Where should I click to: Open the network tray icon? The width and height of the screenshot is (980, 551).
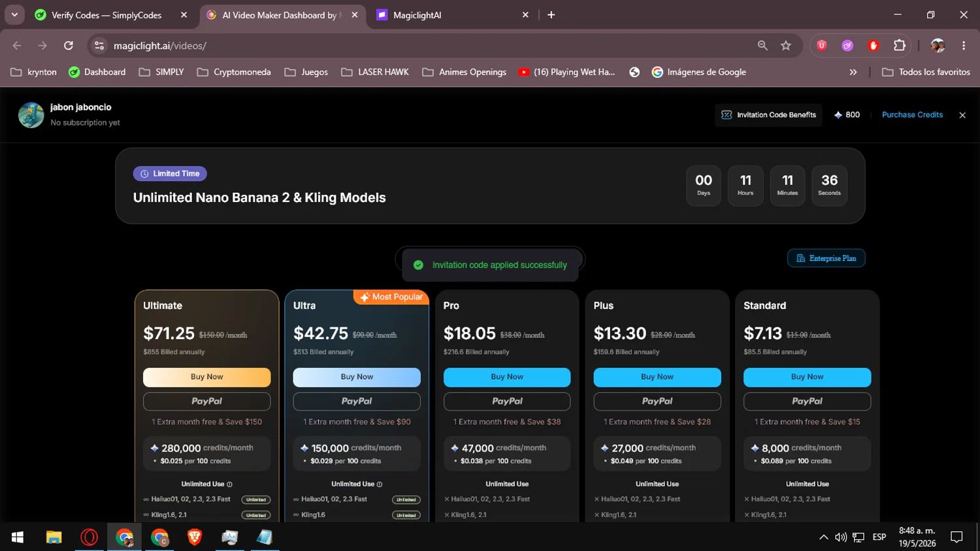point(858,537)
